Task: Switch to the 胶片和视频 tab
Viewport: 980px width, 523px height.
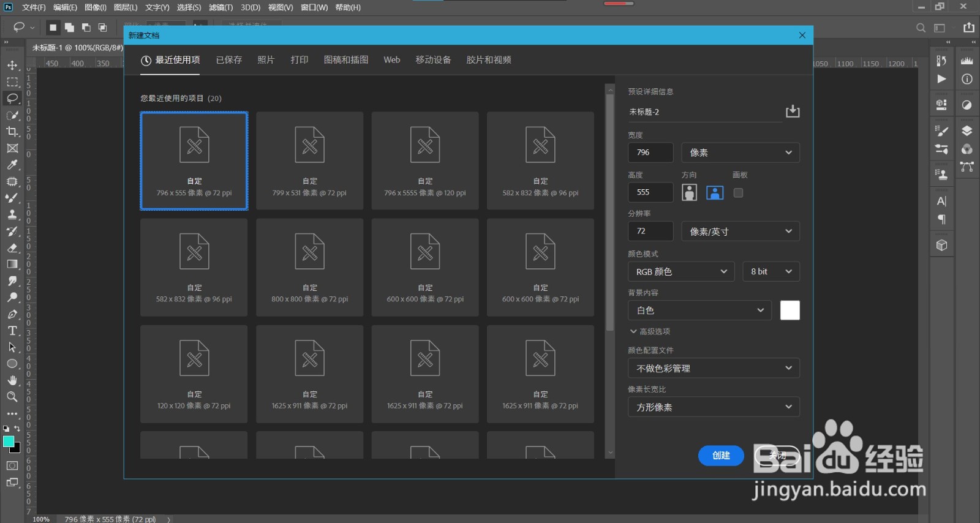Action: [x=489, y=59]
